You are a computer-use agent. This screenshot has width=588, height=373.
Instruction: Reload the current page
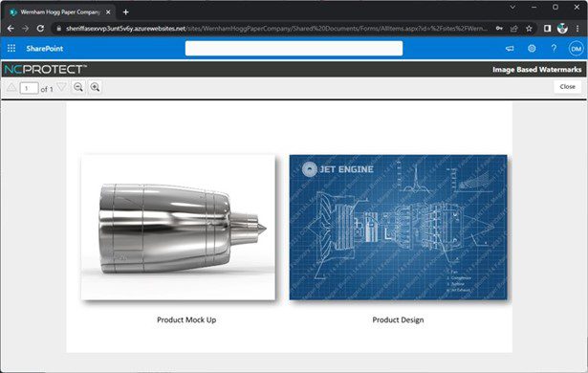click(40, 29)
